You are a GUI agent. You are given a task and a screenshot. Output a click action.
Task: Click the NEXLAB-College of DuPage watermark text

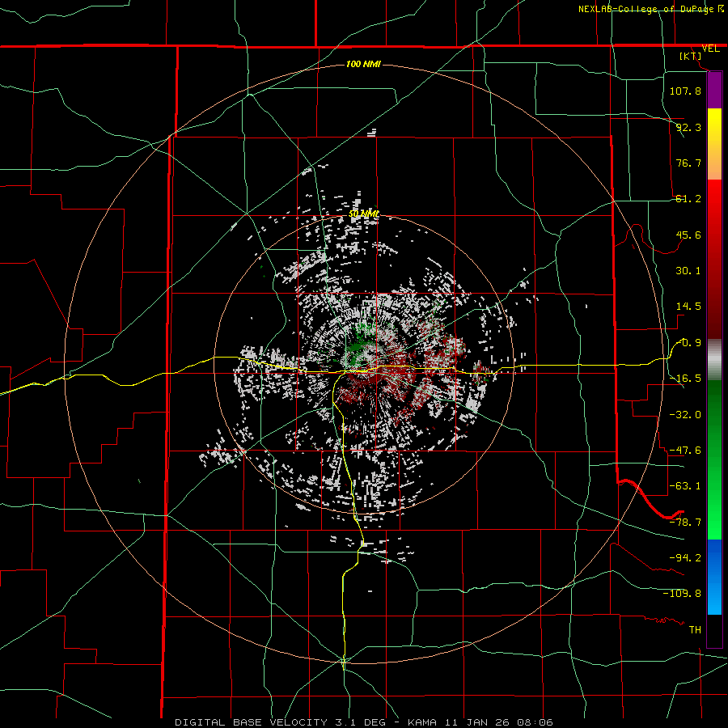tap(651, 9)
